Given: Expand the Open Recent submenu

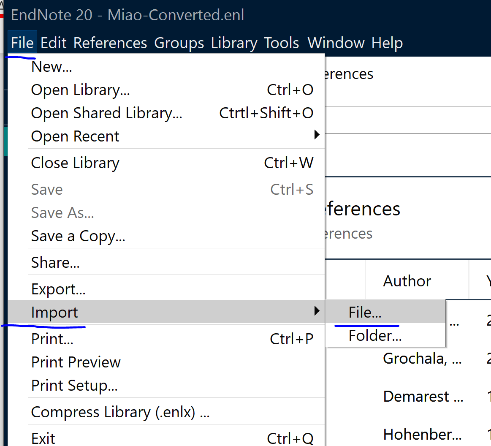Looking at the screenshot, I should point(167,136).
